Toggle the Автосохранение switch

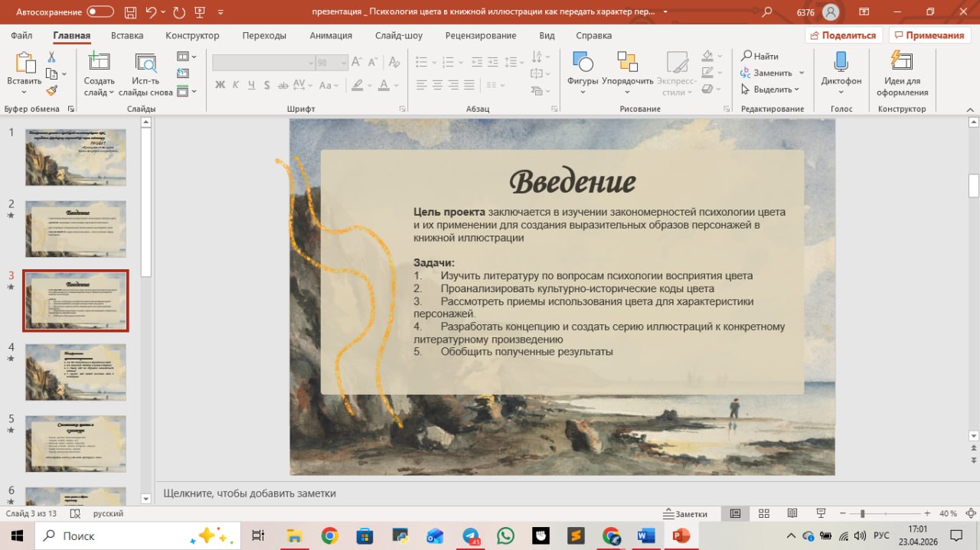click(100, 12)
